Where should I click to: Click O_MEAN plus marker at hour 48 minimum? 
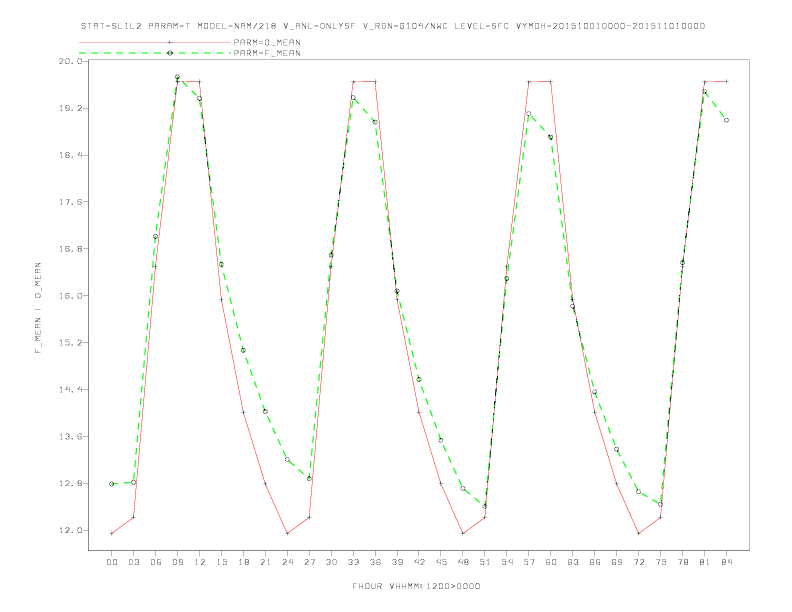coord(463,533)
